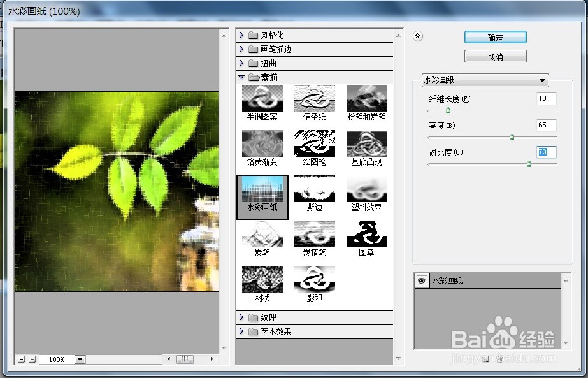This screenshot has width=588, height=378.
Task: Expand the 艺术效果 (Artistic) filter category
Action: tap(271, 331)
